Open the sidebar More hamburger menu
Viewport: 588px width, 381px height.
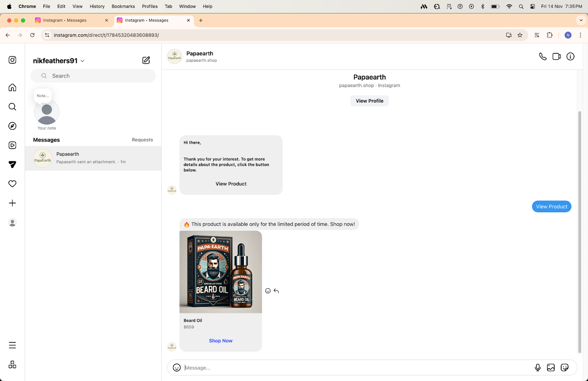click(12, 345)
